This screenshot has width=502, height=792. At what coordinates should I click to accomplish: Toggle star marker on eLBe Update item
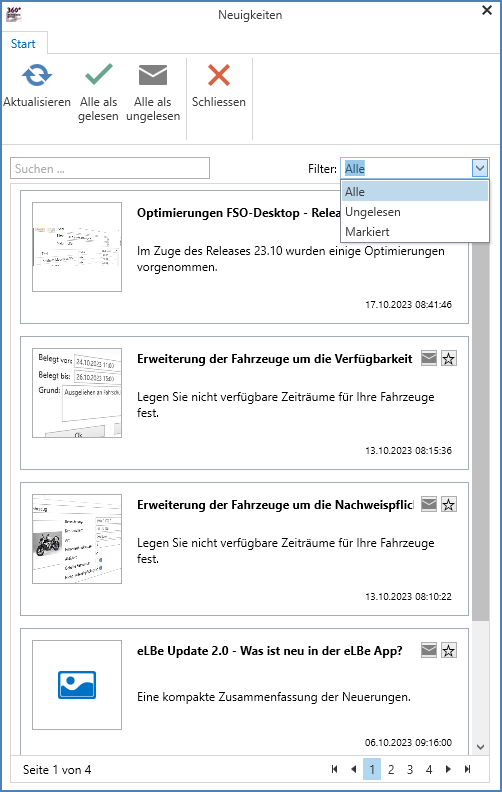[x=448, y=650]
